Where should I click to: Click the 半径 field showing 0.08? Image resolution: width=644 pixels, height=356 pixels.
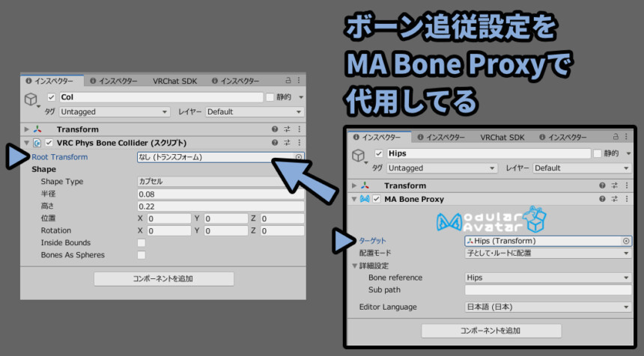click(221, 194)
